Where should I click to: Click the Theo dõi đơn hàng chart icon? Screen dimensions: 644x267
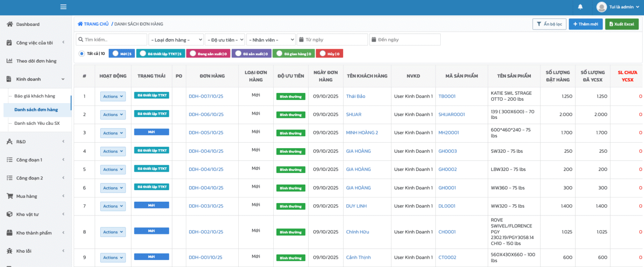[10, 61]
